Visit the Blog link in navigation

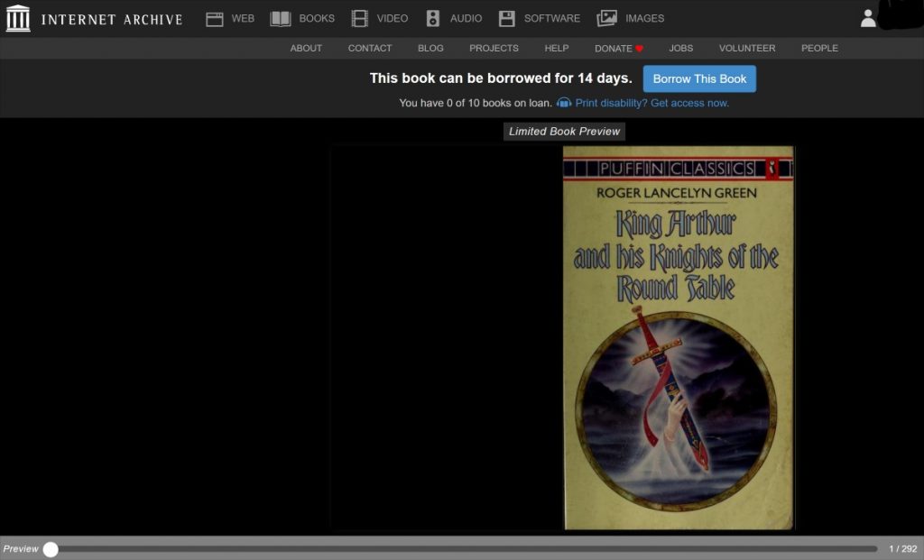point(430,48)
